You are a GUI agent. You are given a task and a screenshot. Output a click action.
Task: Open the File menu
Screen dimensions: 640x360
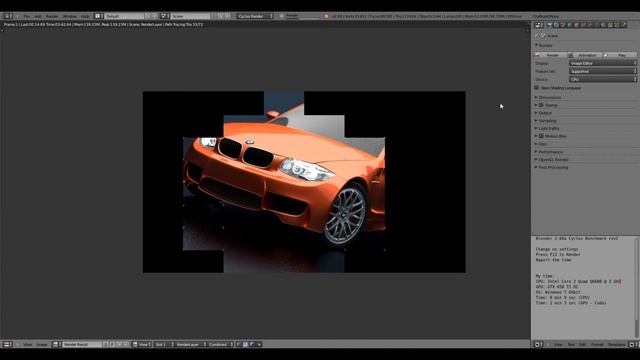pyautogui.click(x=27, y=16)
